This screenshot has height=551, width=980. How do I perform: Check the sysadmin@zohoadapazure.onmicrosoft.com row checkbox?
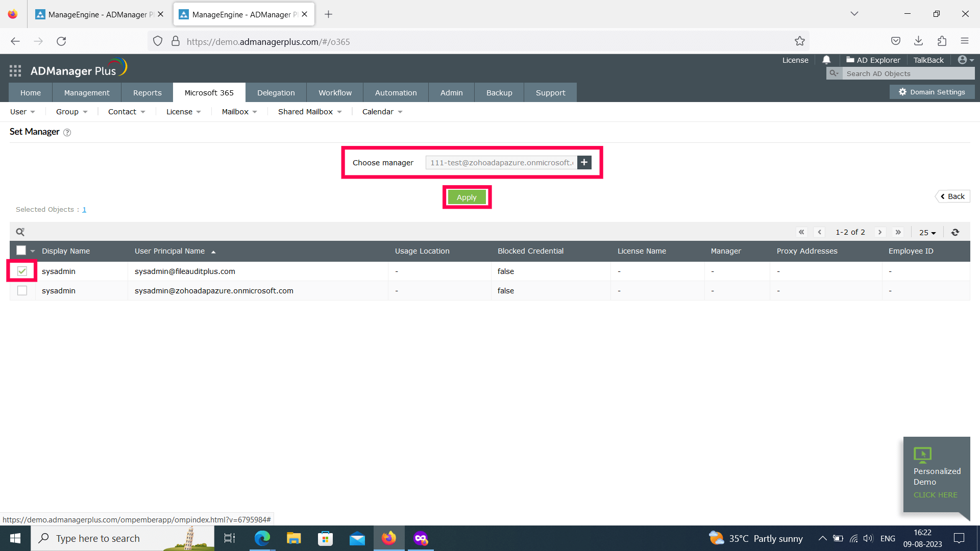click(x=22, y=290)
